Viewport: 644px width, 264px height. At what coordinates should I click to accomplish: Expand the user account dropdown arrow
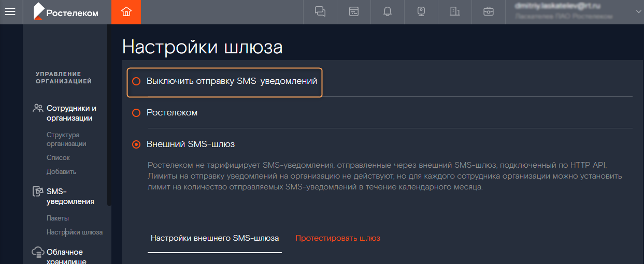[638, 11]
